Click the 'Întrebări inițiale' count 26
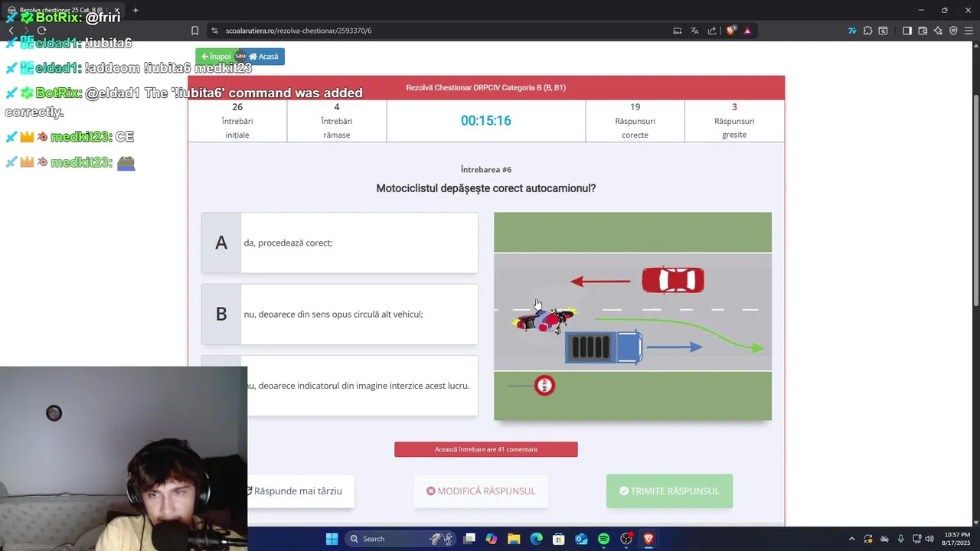 pos(237,107)
